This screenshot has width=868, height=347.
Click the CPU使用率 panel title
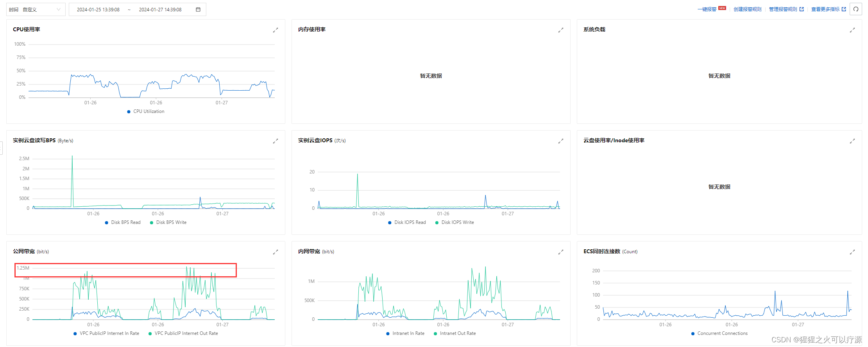27,29
